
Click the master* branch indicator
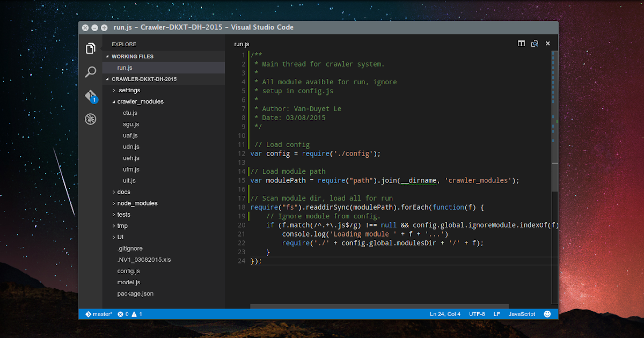tap(99, 314)
